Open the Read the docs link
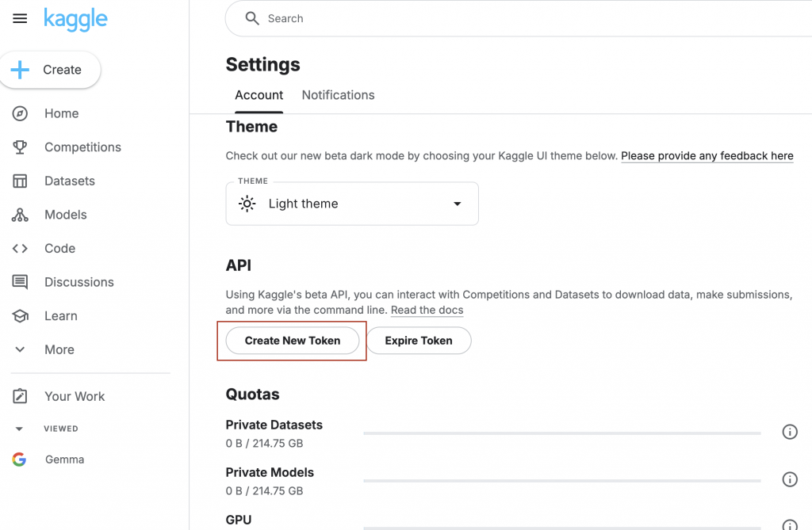Image resolution: width=812 pixels, height=530 pixels. tap(427, 311)
